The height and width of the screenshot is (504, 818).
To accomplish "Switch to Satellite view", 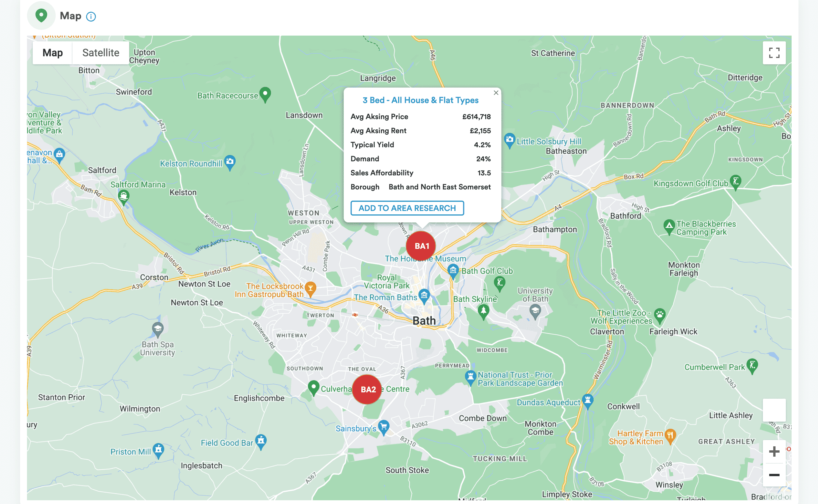I will [x=101, y=53].
